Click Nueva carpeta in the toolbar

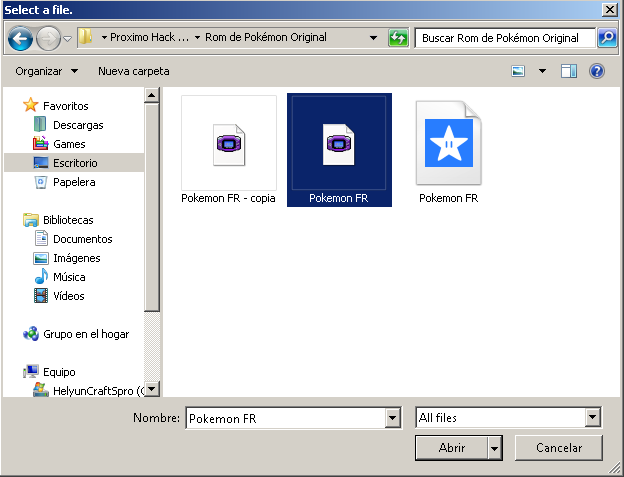[133, 71]
